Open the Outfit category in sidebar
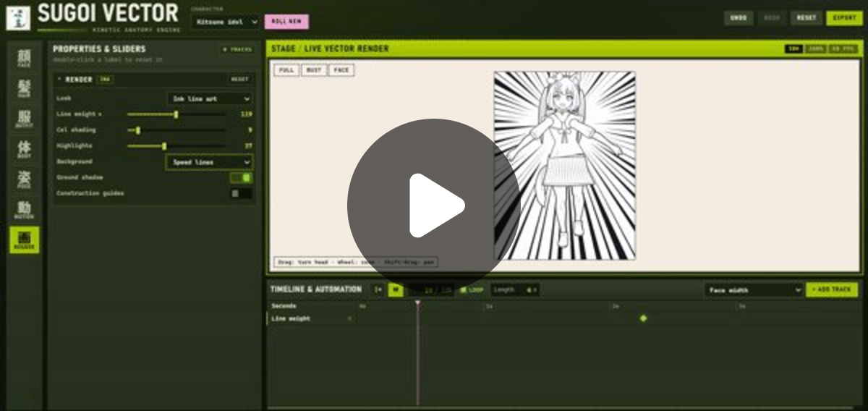868x411 pixels. 24,119
